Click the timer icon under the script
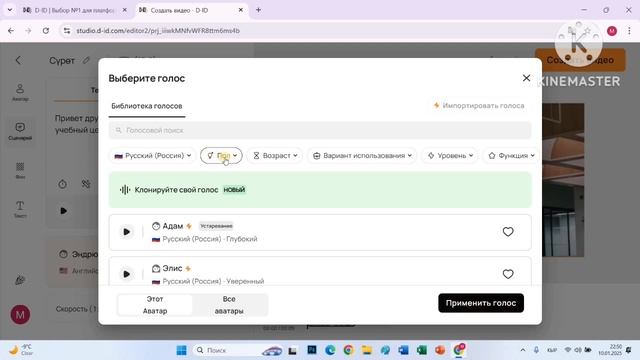Image resolution: width=640 pixels, height=360 pixels. pyautogui.click(x=62, y=184)
